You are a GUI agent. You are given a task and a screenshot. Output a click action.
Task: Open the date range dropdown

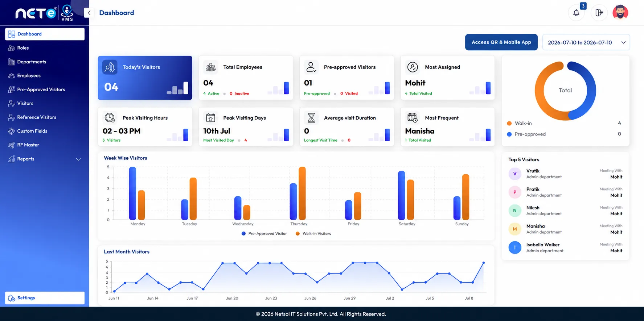(x=586, y=42)
